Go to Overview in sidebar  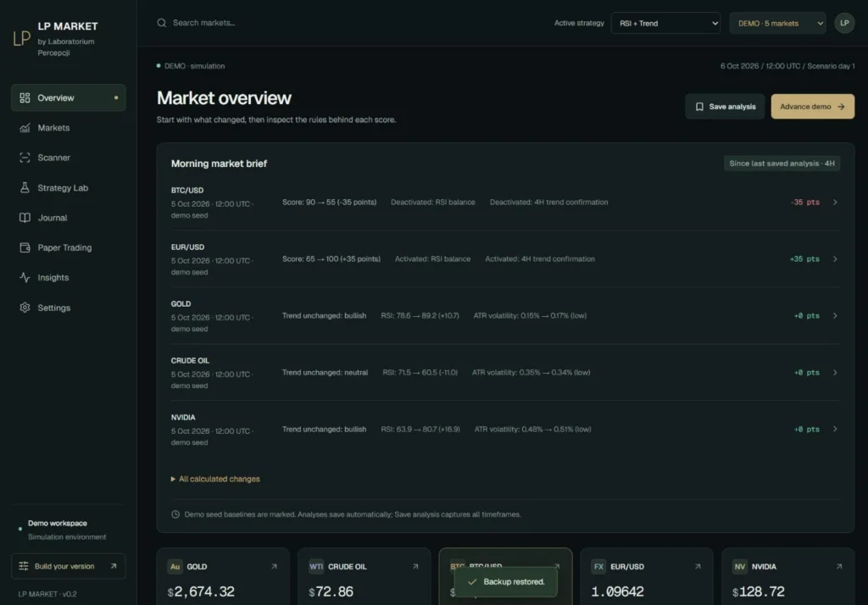coord(68,98)
